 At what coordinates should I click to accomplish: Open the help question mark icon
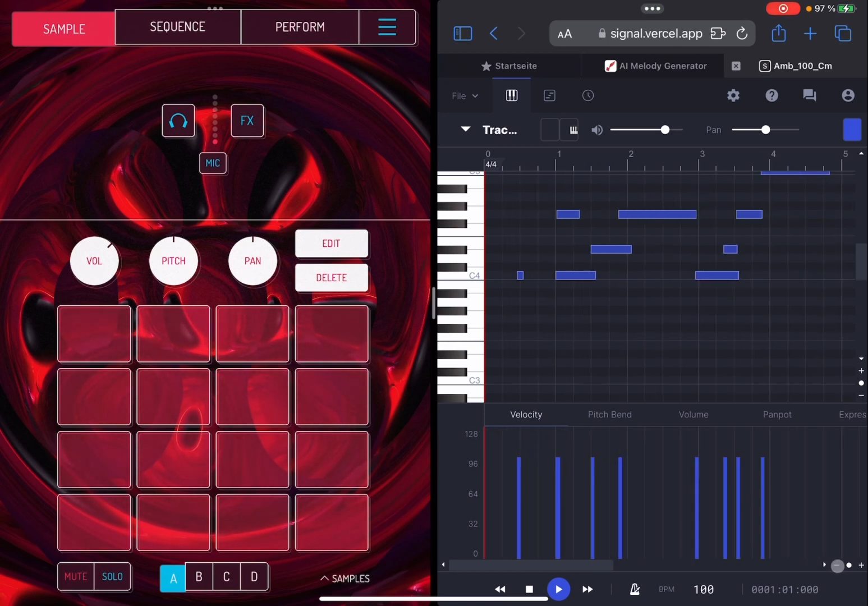coord(771,95)
